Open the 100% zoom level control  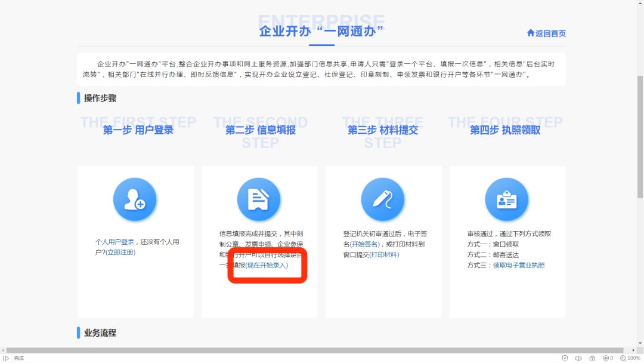pyautogui.click(x=630, y=358)
